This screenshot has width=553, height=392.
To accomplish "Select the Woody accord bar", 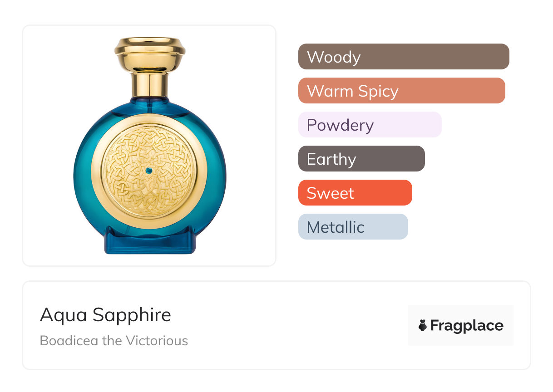I will 403,57.
